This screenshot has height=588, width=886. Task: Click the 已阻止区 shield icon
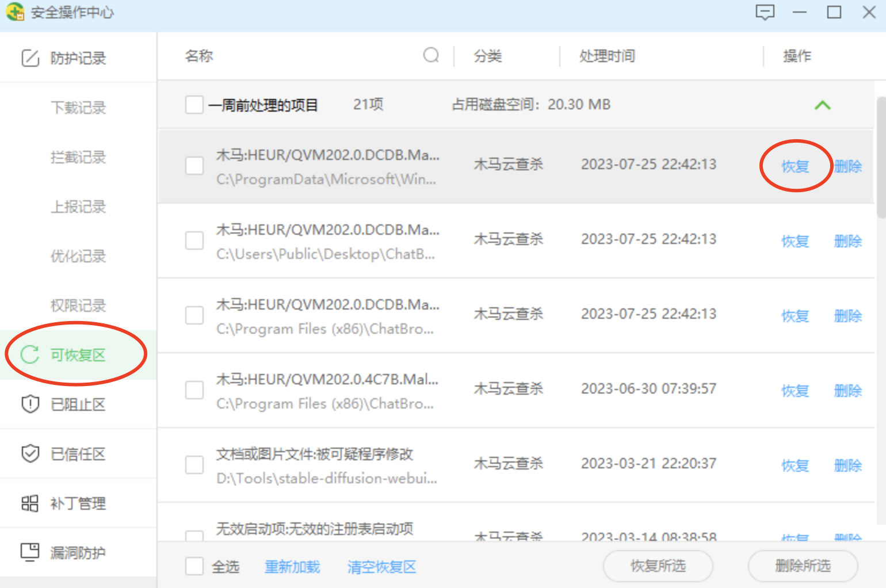pyautogui.click(x=30, y=404)
